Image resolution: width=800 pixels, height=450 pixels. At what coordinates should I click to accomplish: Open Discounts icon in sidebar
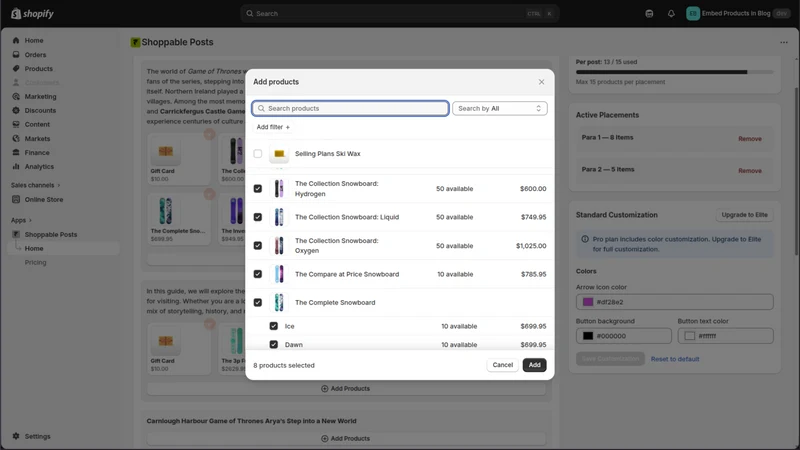click(x=16, y=110)
